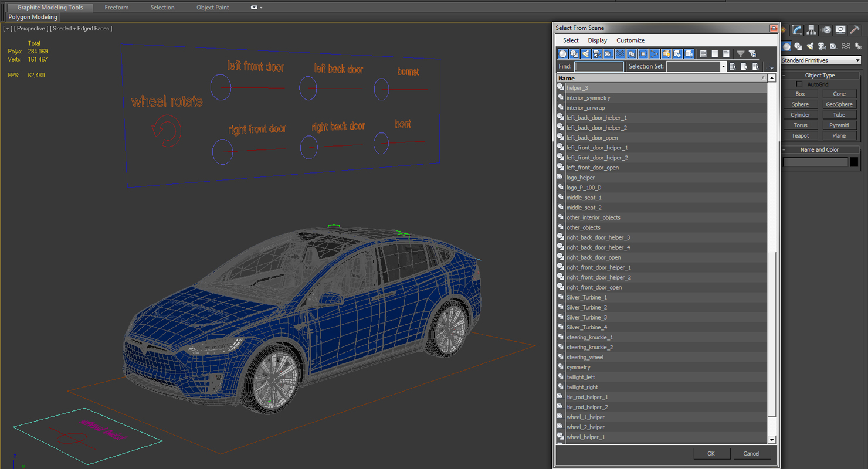
Task: Switch to Object Paint ribbon tab
Action: tap(213, 8)
